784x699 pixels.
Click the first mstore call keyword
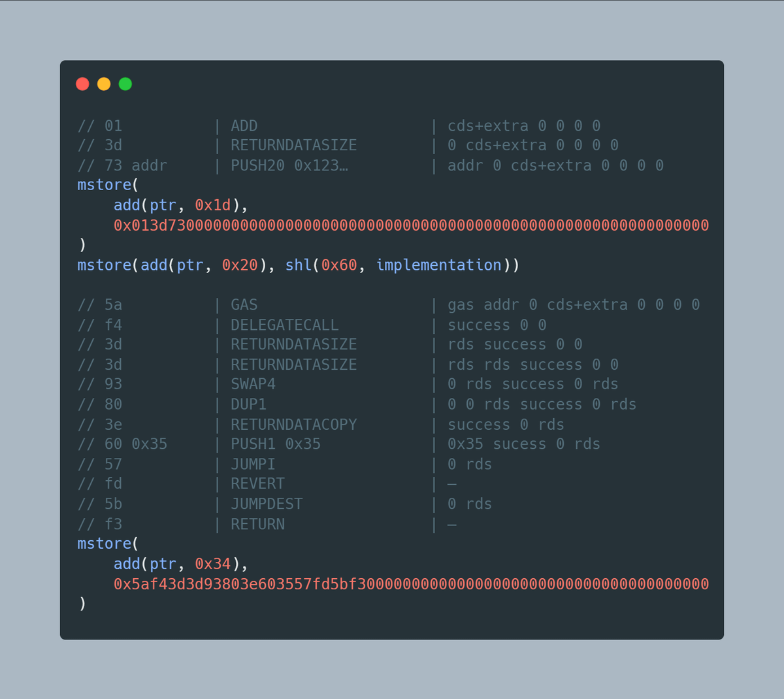click(104, 185)
